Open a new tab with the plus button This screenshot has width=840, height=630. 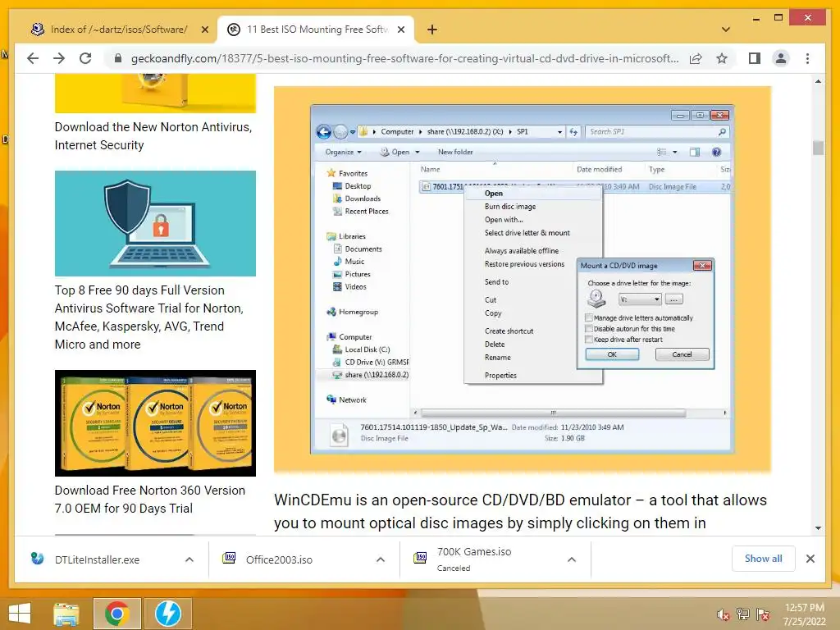coord(432,30)
